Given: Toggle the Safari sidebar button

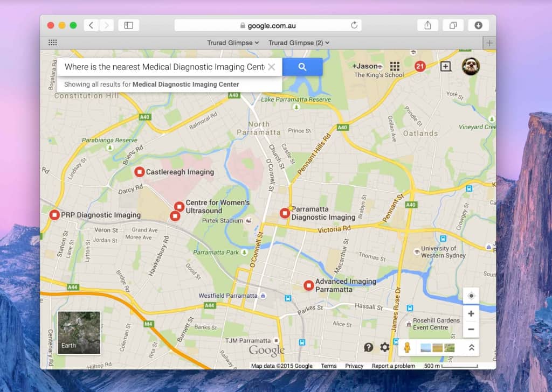Looking at the screenshot, I should [128, 25].
